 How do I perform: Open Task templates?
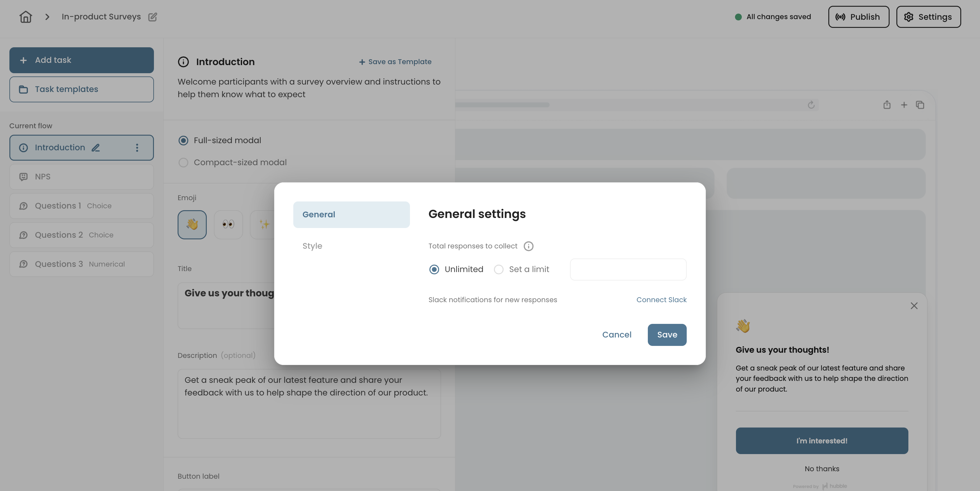point(81,89)
